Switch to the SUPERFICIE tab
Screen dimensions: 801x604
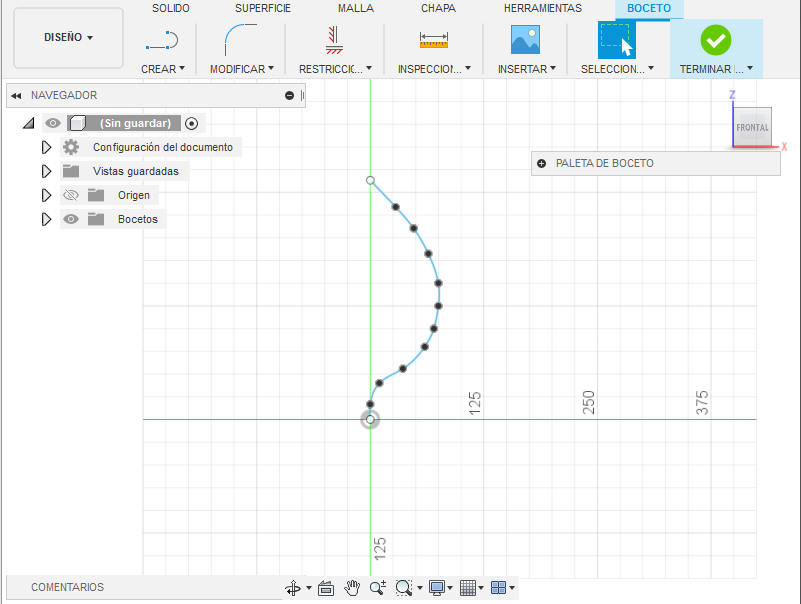point(263,8)
